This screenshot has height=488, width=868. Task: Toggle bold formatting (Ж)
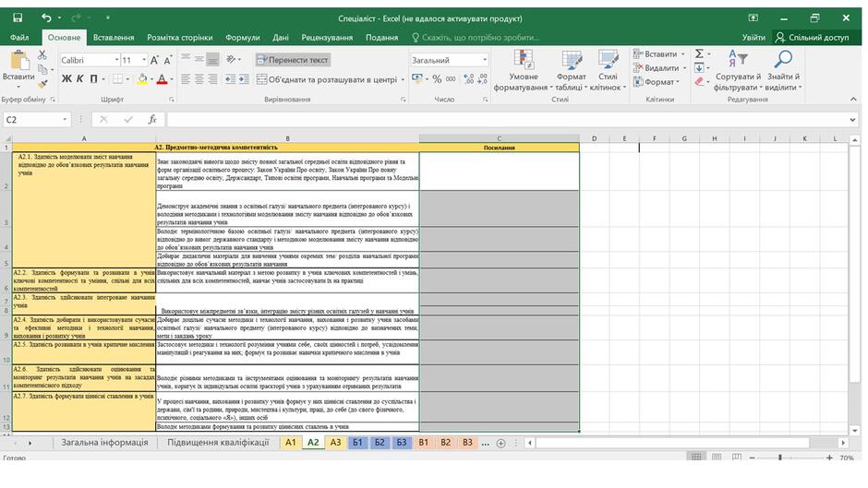(x=66, y=79)
